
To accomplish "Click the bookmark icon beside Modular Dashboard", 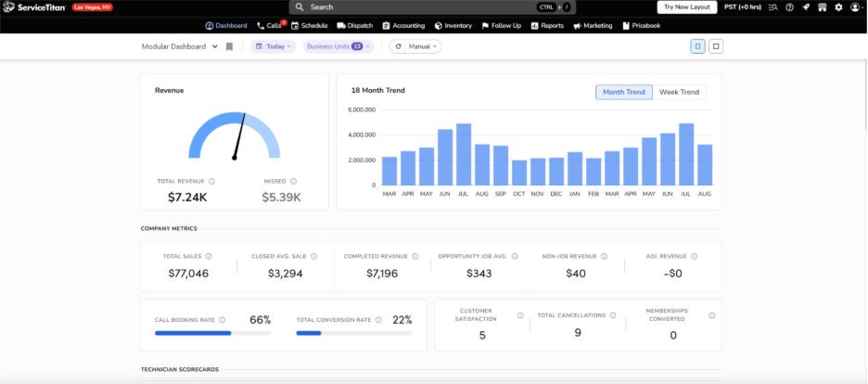I will coord(229,46).
